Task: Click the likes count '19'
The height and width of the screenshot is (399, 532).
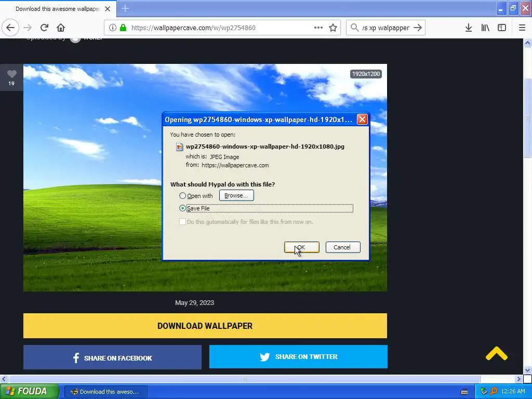Action: click(x=11, y=84)
